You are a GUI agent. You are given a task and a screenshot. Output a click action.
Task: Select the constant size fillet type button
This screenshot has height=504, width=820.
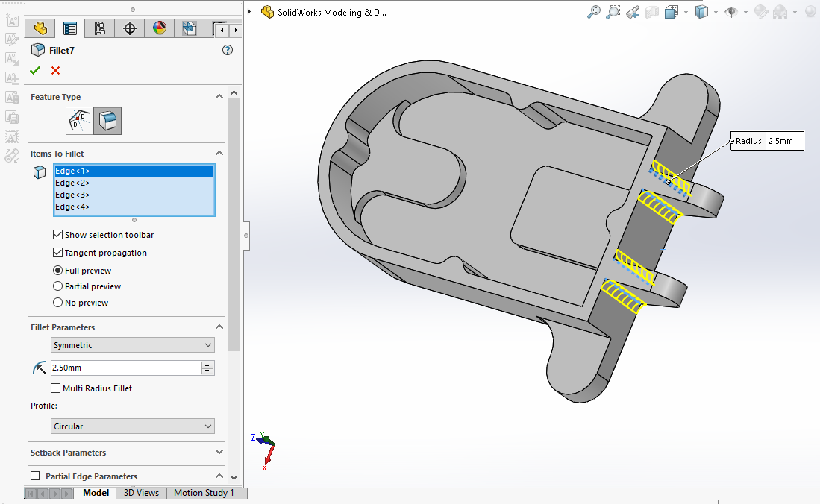[x=108, y=120]
